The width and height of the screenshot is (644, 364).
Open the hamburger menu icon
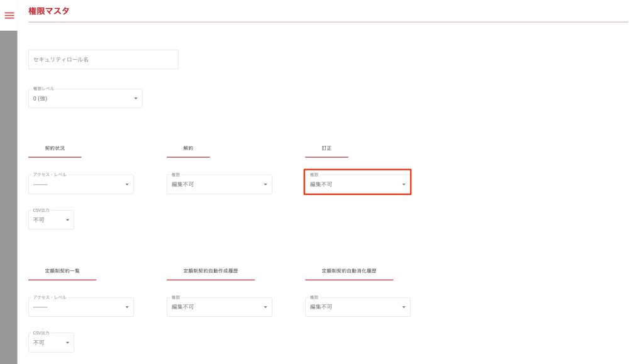pyautogui.click(x=9, y=16)
